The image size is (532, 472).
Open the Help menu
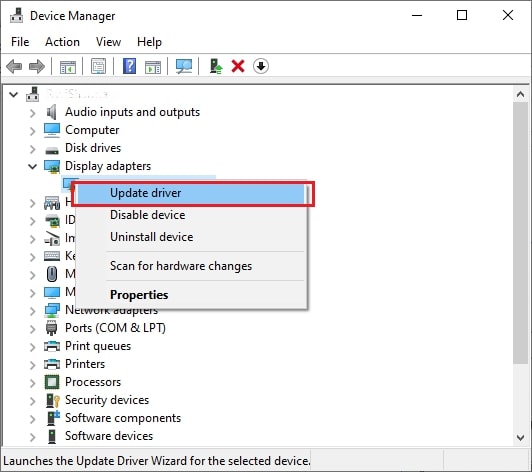tap(149, 42)
